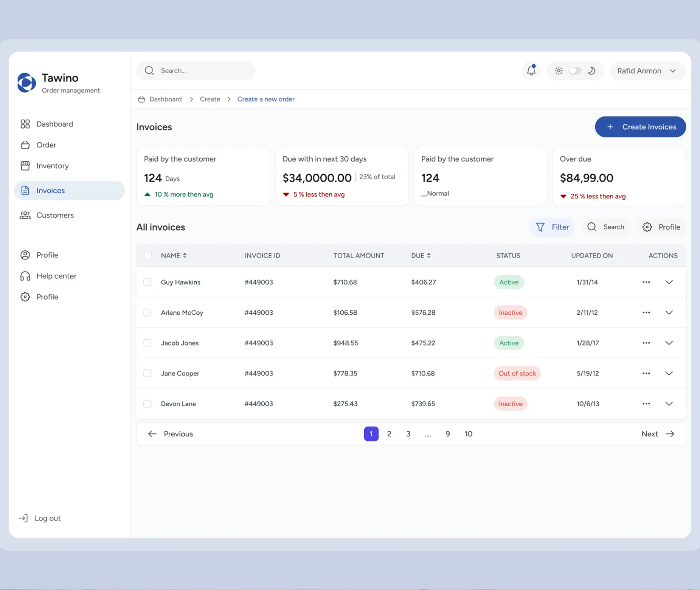Click the gear icon next to table Profile
The width and height of the screenshot is (700, 590).
tap(647, 227)
